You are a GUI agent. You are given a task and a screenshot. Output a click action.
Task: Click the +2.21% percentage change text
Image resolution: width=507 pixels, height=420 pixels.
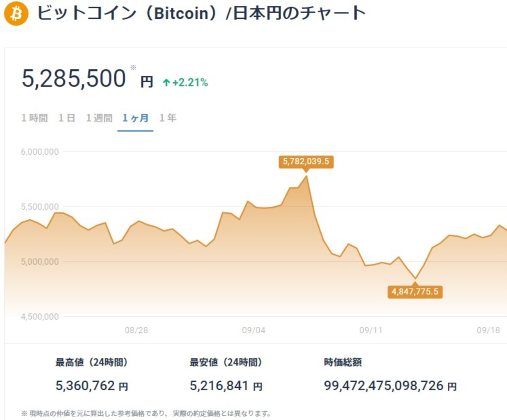point(190,82)
